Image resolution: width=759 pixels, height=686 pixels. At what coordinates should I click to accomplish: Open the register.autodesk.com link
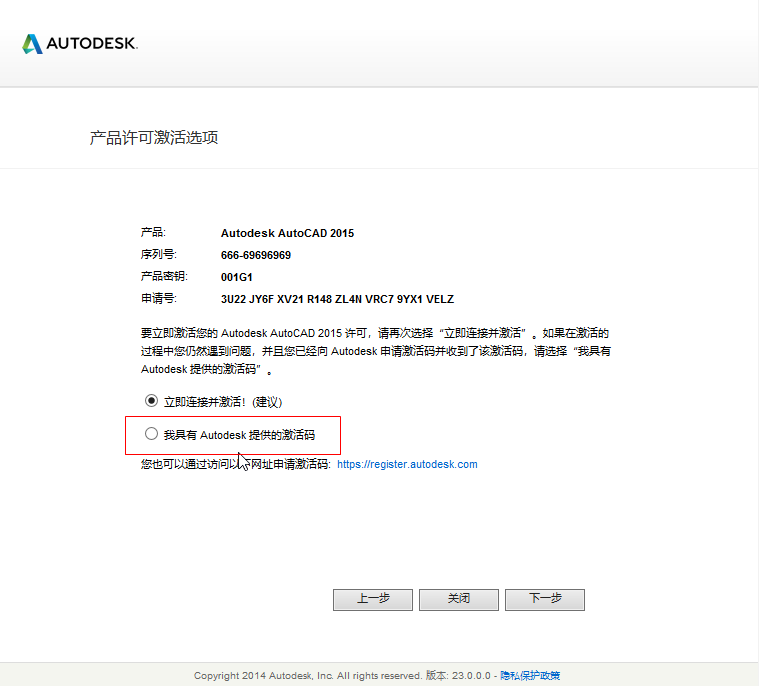(407, 464)
